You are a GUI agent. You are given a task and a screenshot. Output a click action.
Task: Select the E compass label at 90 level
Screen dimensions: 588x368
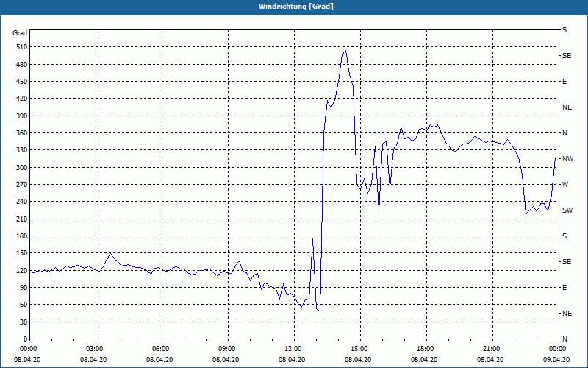(564, 288)
